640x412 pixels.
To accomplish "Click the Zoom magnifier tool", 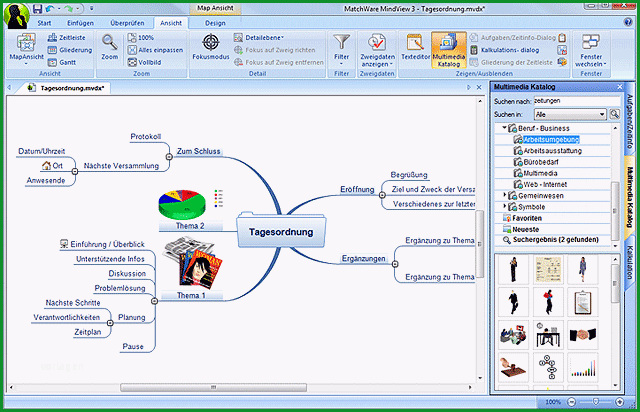I will [110, 47].
